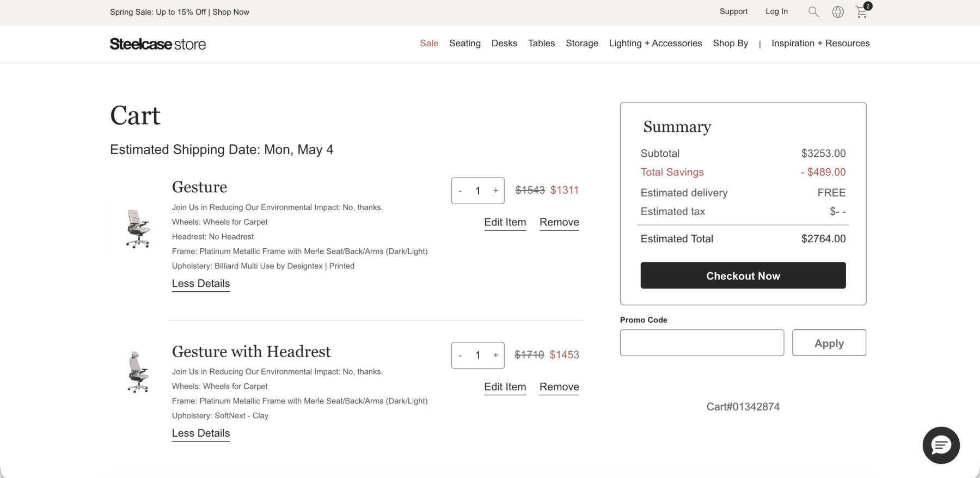Select Upholstery: SoftNext - Clay line
This screenshot has width=980, height=478.
[x=220, y=416]
